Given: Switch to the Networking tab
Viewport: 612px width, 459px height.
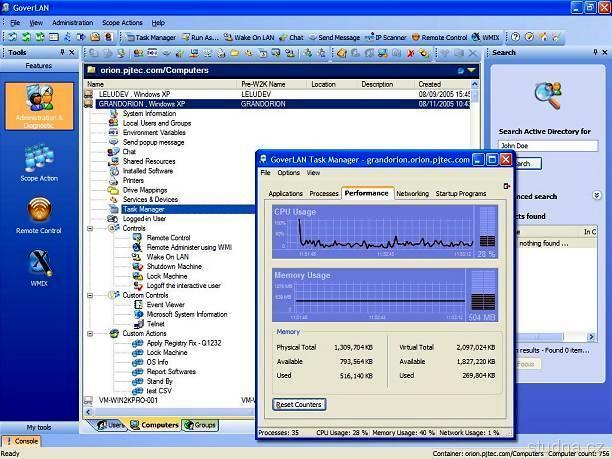Looking at the screenshot, I should pyautogui.click(x=412, y=193).
